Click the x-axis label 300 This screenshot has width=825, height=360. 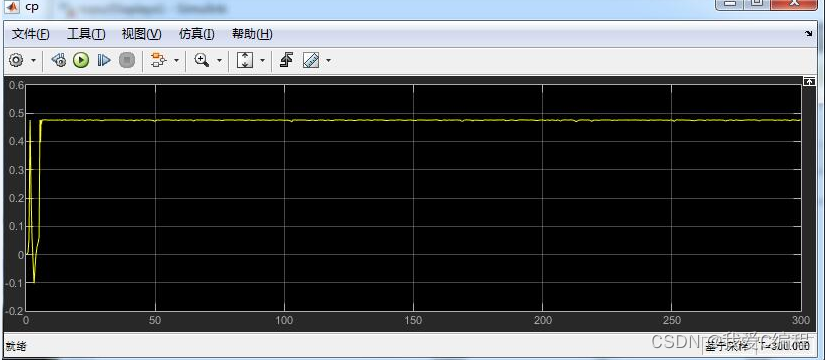pyautogui.click(x=800, y=320)
